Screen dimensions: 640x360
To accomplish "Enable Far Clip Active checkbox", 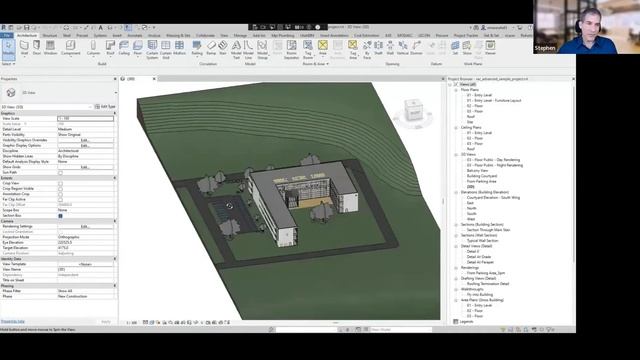I will [60, 199].
